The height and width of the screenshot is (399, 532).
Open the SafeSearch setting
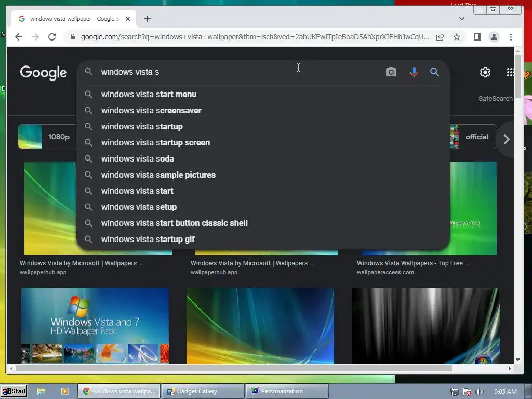coord(495,98)
